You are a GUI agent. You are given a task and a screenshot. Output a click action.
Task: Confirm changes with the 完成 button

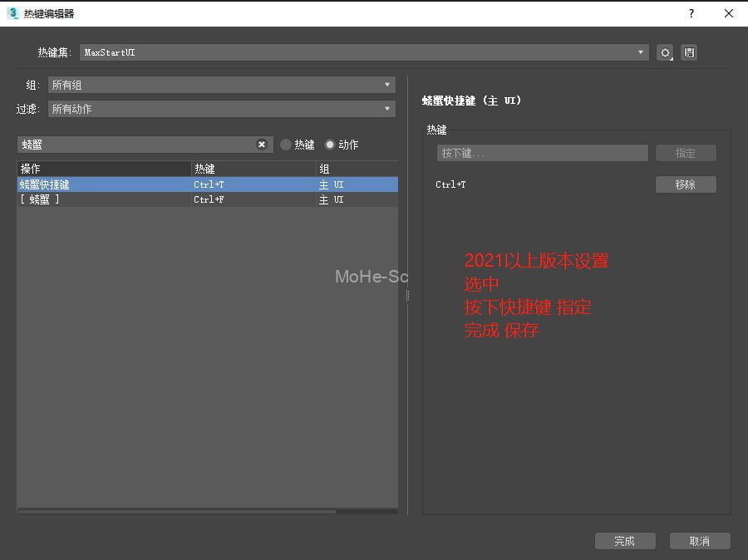tap(625, 541)
